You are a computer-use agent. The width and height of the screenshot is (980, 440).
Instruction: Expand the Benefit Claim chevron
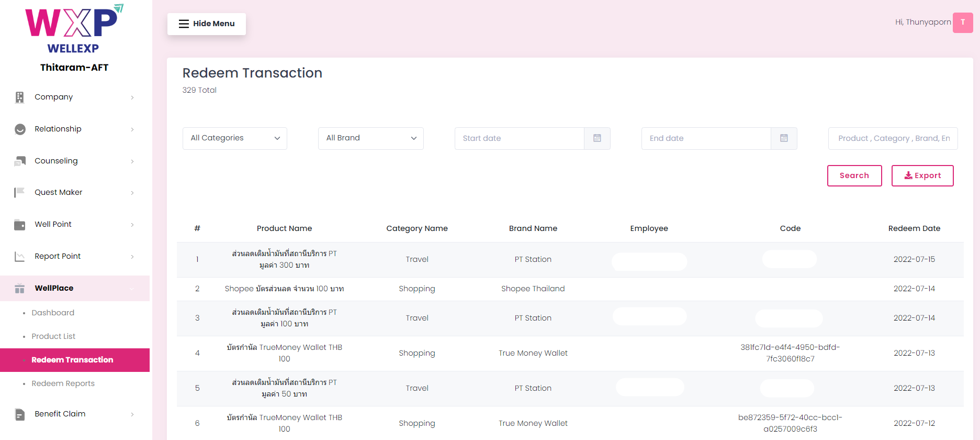pyautogui.click(x=132, y=414)
